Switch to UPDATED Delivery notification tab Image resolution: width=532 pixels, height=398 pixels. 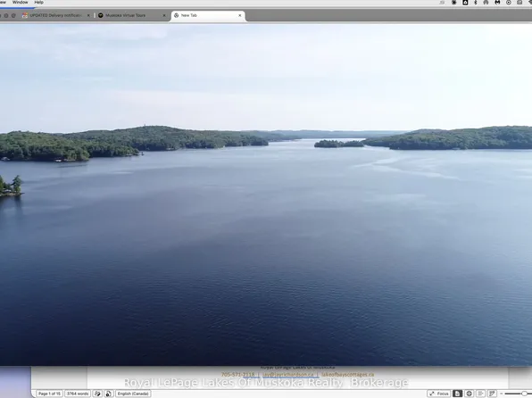[x=55, y=15]
